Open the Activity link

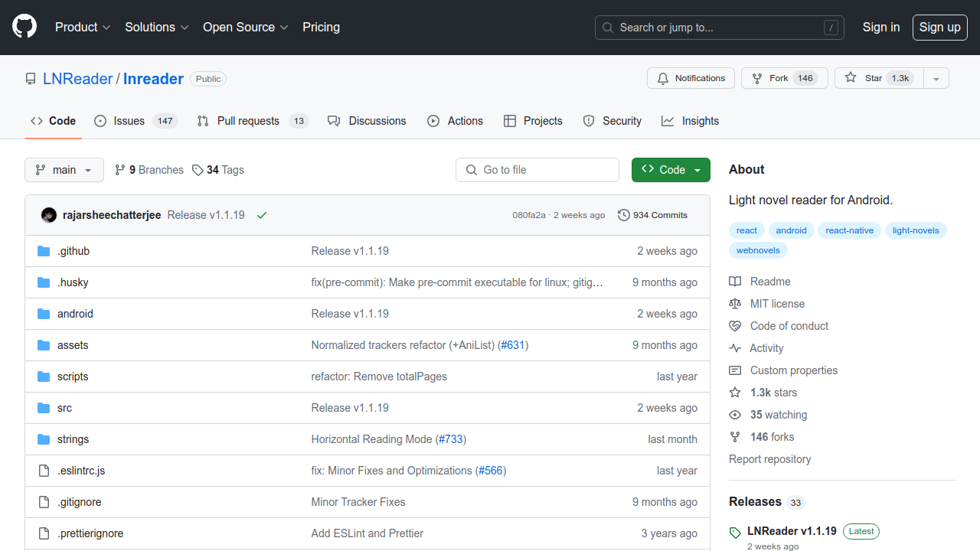756,348
